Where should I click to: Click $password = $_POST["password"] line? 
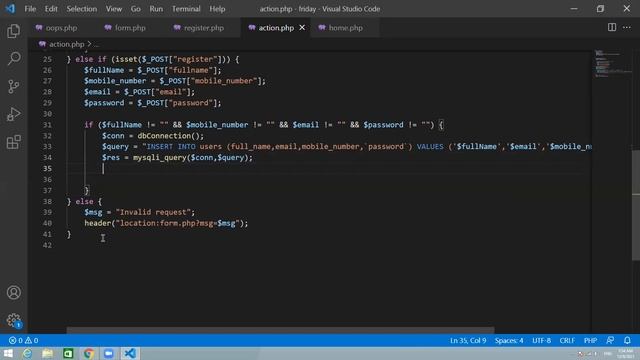[x=153, y=103]
